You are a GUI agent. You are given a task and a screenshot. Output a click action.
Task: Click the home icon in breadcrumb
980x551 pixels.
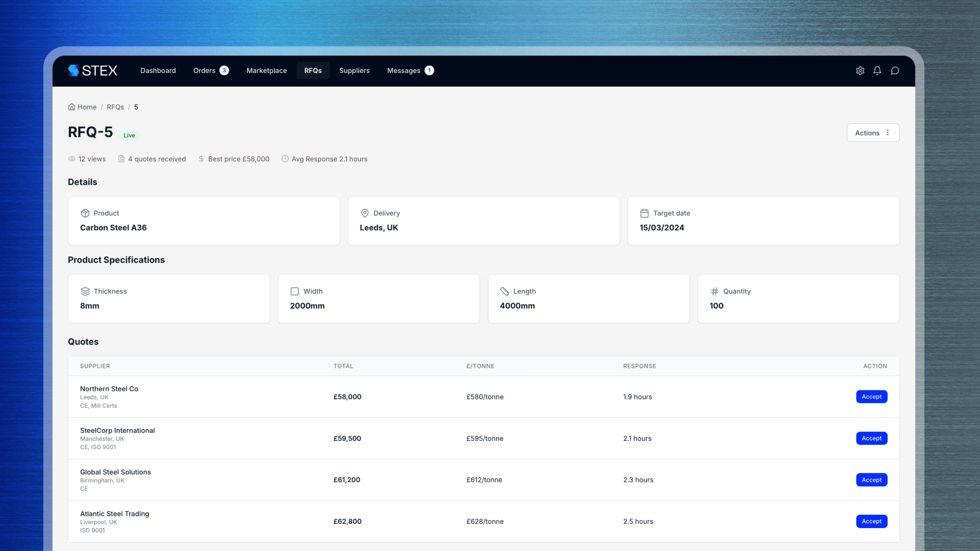click(71, 107)
